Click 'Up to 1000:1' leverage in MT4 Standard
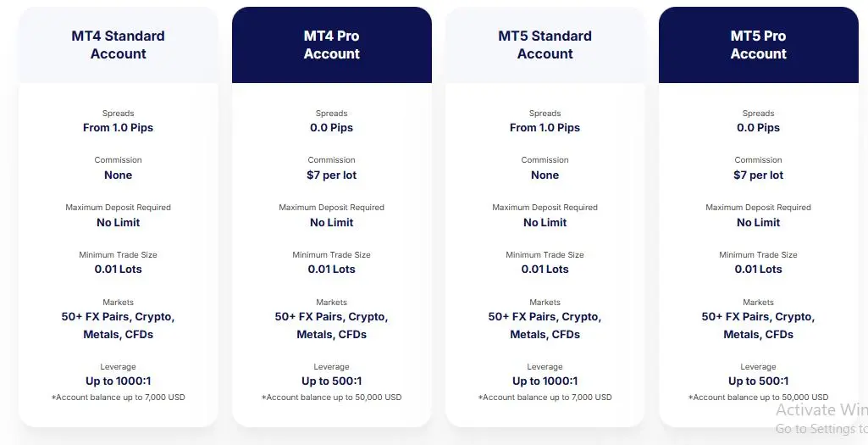 tap(118, 381)
